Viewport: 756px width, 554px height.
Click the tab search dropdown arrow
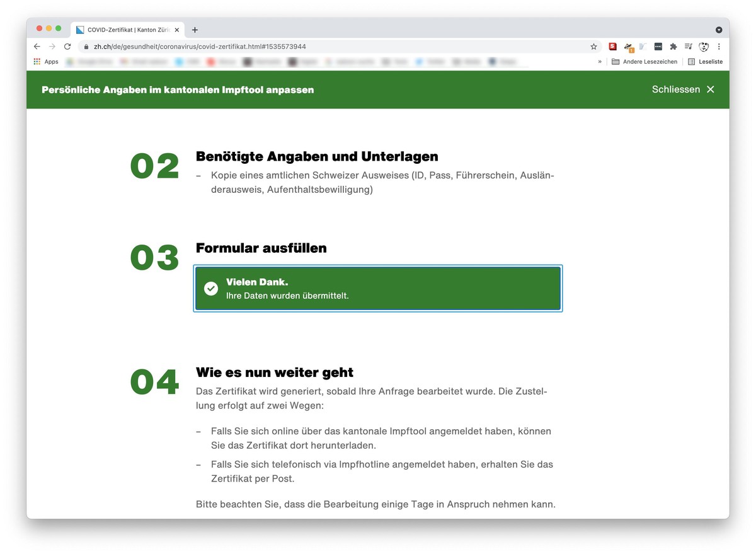719,30
